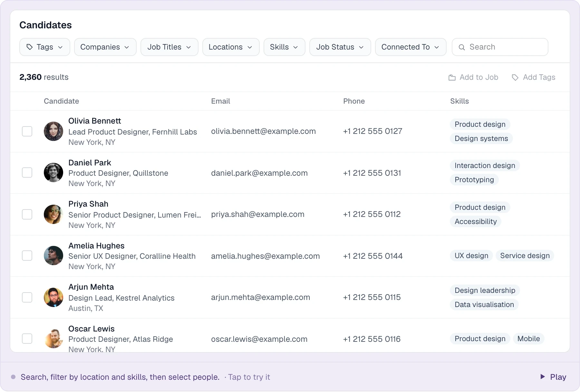
Task: Click the Play triangle icon
Action: pos(543,377)
